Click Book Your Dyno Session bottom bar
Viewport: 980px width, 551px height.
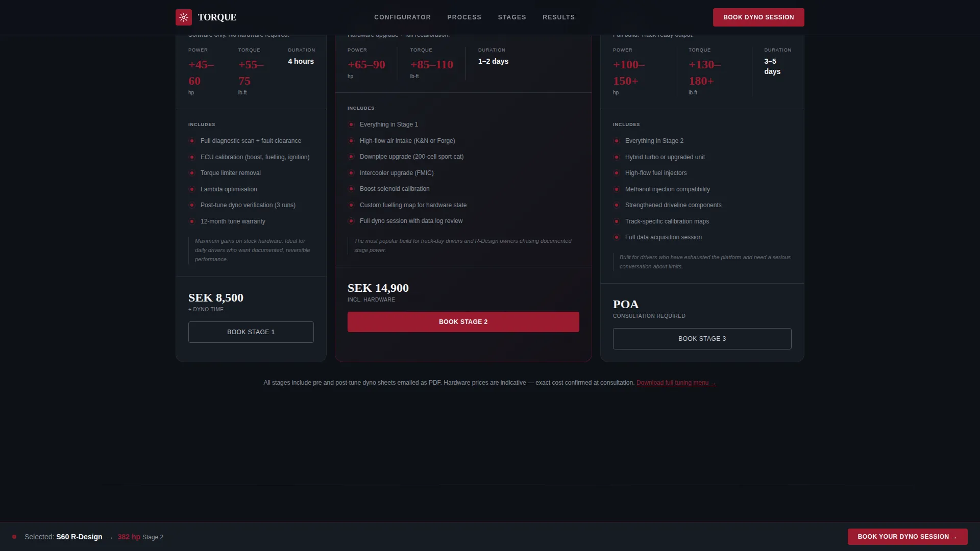click(x=908, y=537)
